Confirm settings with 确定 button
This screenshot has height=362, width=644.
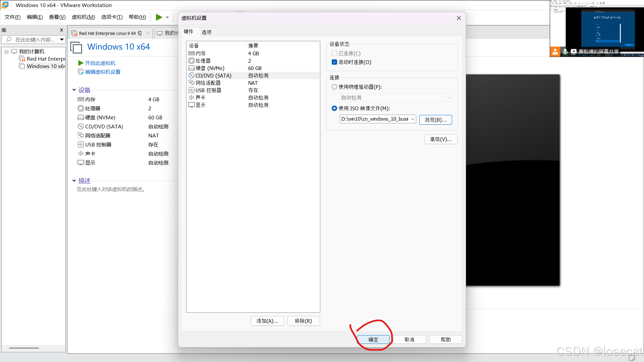(373, 340)
